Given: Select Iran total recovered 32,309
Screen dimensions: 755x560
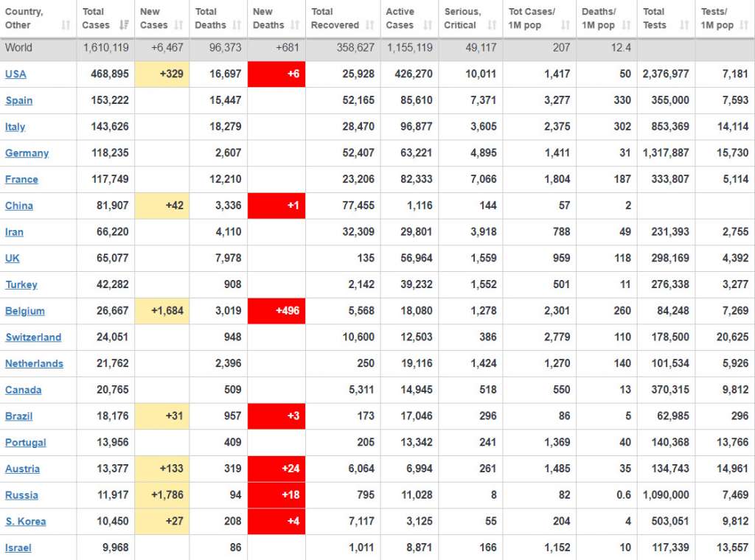Looking at the screenshot, I should (x=358, y=232).
